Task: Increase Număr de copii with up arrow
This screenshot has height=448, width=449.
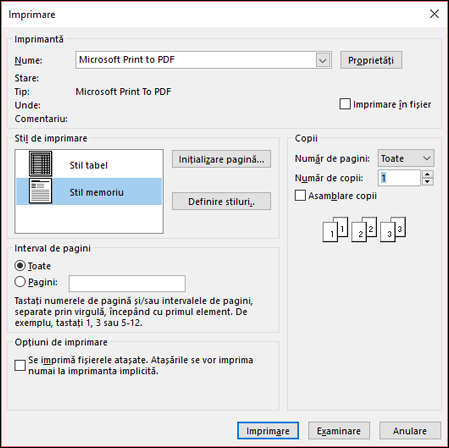Action: 428,174
